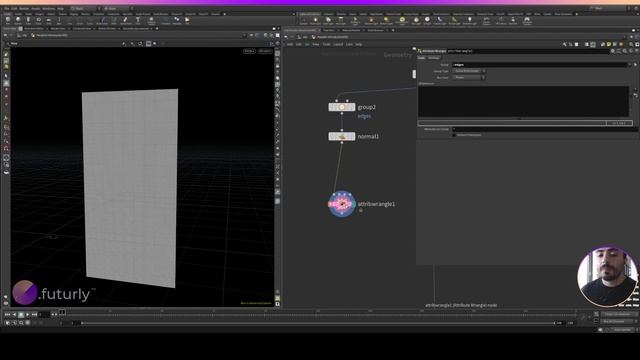Viewport: 640px width, 360px height.
Task: Switch to the Tree View tab
Action: click(x=329, y=30)
